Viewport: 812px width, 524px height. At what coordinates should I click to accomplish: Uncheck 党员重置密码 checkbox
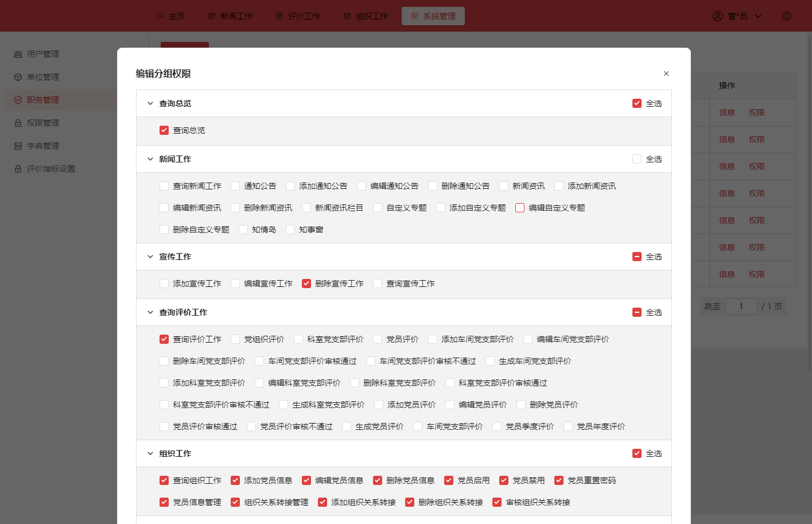coord(559,480)
